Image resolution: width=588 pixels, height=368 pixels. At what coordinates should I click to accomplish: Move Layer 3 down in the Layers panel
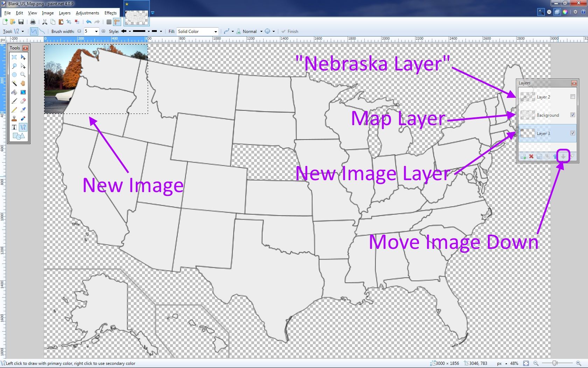[563, 157]
